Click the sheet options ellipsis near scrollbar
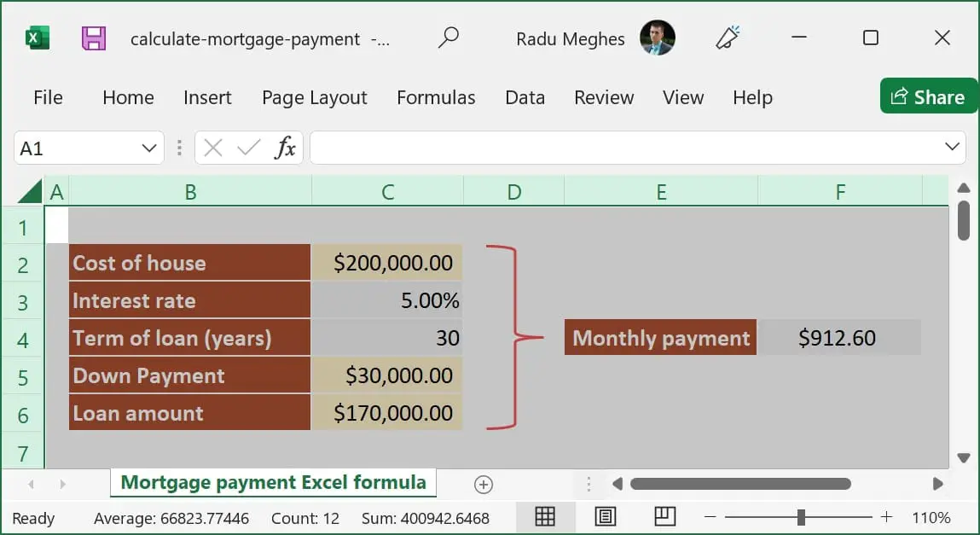The width and height of the screenshot is (980, 535). click(589, 483)
